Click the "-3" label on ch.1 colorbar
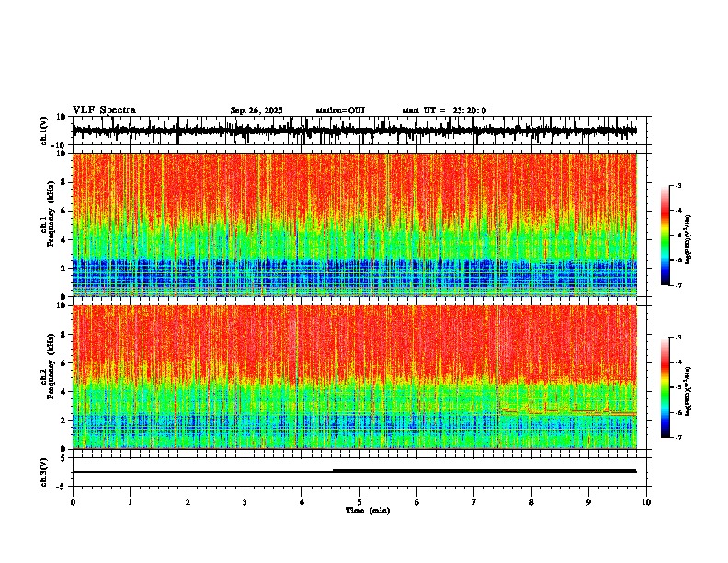Image resolution: width=728 pixels, height=563 pixels. tap(678, 186)
